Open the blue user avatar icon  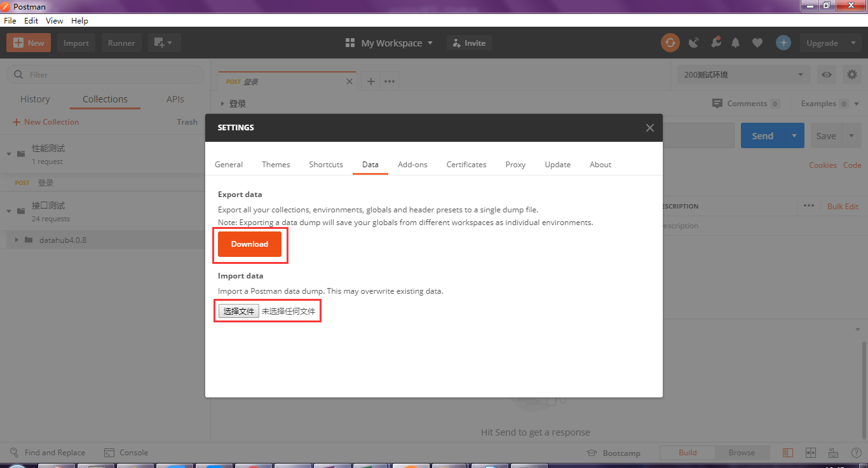click(x=783, y=43)
